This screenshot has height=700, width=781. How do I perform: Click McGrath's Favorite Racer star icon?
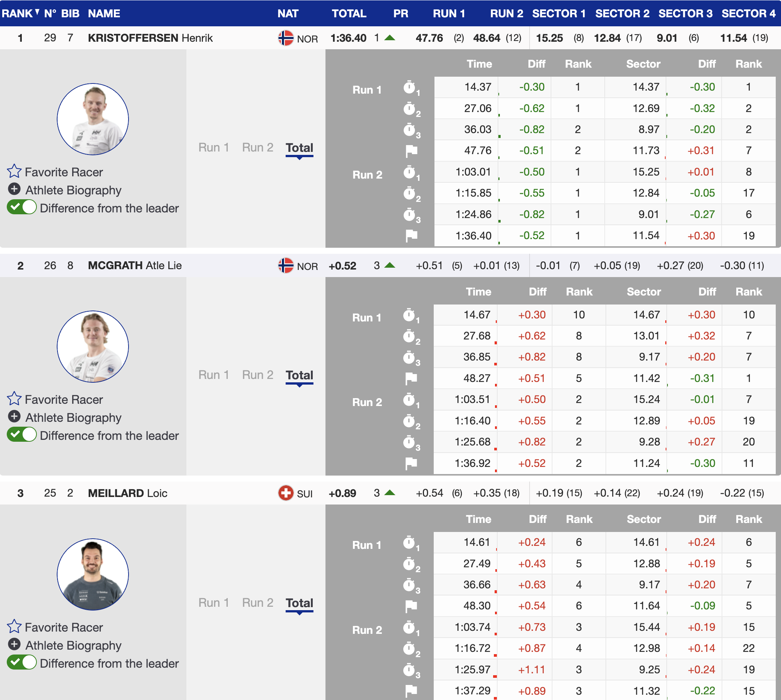pos(14,399)
